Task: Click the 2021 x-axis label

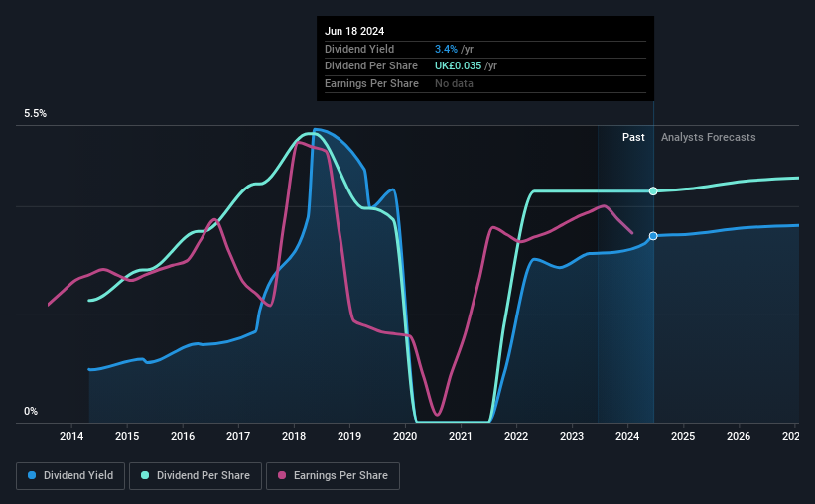Action: (461, 436)
